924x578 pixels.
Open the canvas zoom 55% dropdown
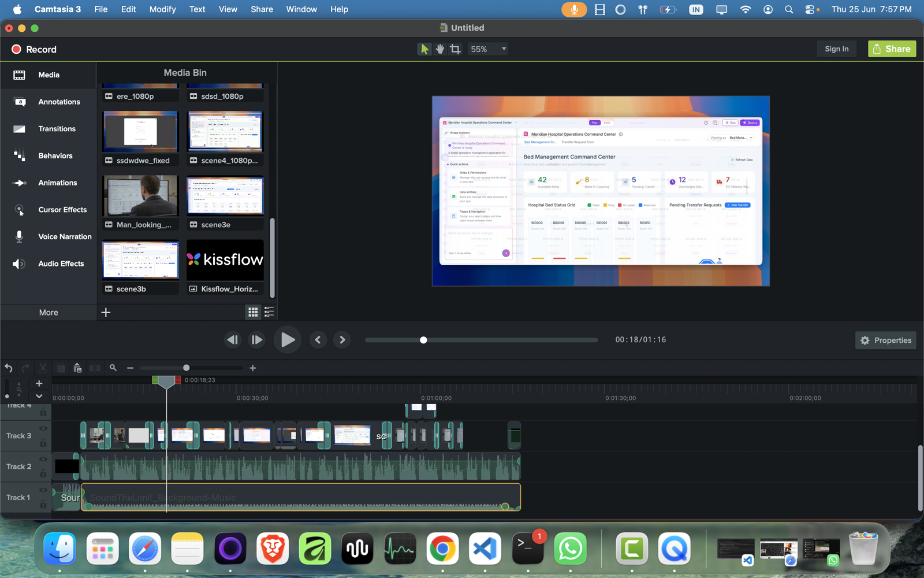pyautogui.click(x=489, y=49)
